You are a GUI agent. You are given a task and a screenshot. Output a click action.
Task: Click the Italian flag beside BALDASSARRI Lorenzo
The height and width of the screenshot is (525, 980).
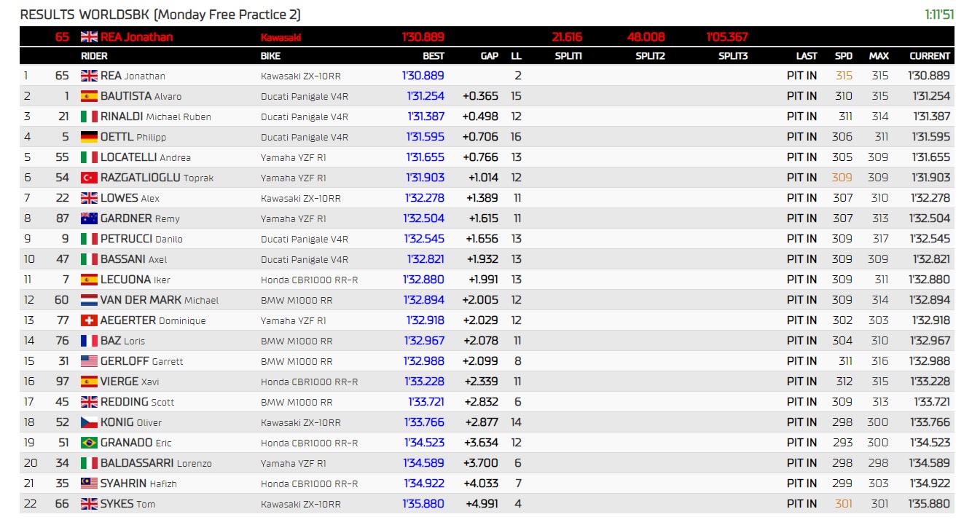tap(89, 462)
